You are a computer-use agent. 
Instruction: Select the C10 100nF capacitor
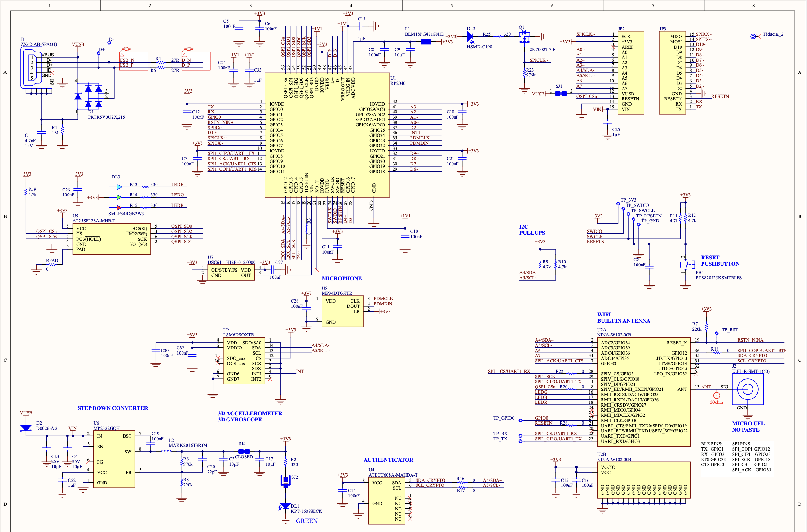405,236
